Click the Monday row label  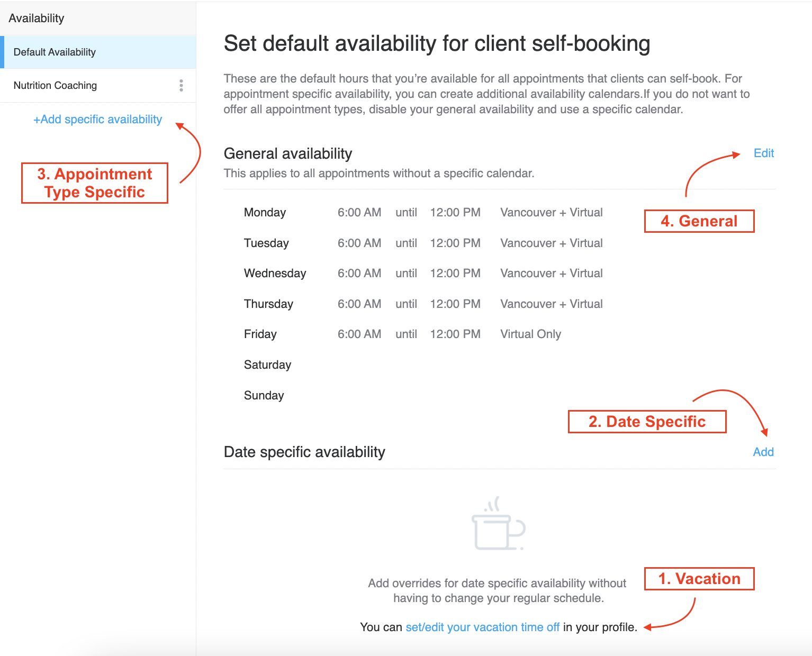(265, 213)
